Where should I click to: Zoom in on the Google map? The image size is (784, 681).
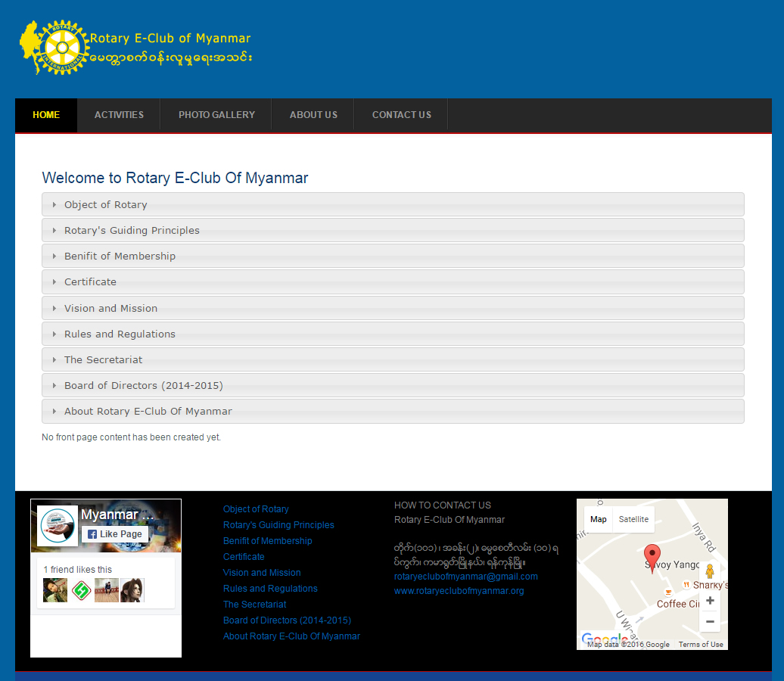click(x=709, y=601)
